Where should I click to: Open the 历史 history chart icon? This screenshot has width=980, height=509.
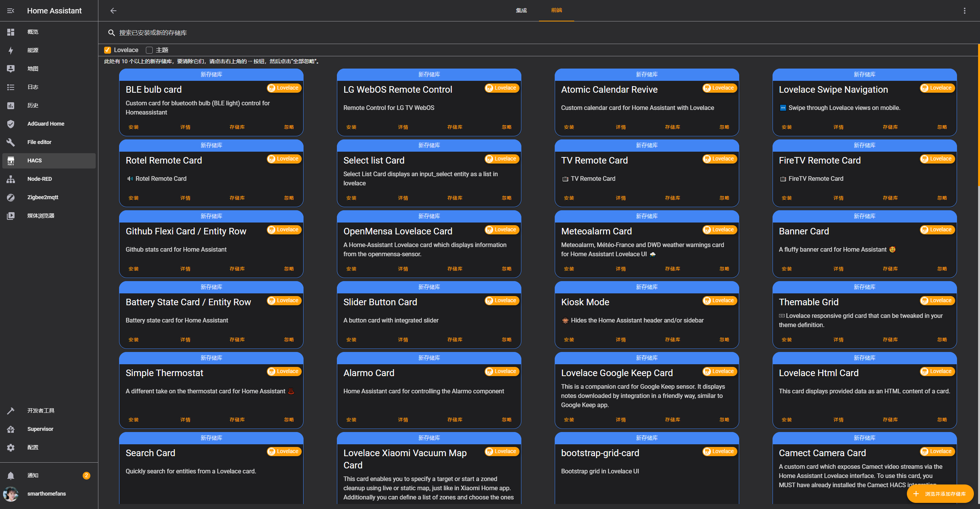click(x=11, y=105)
